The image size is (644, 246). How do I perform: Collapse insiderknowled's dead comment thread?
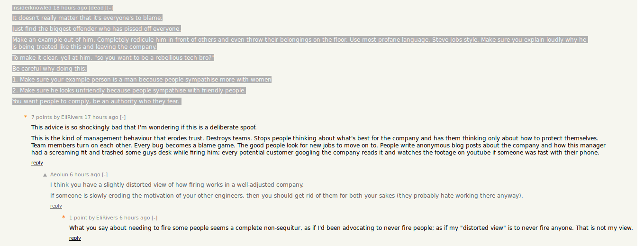(110, 8)
